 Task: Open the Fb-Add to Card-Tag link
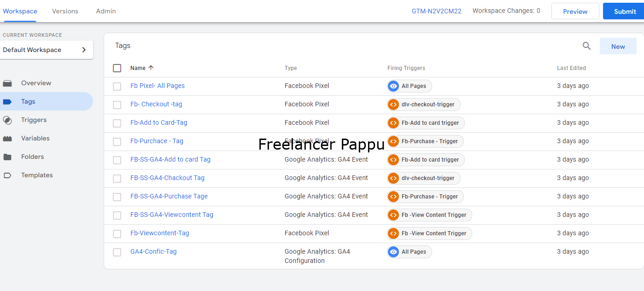pyautogui.click(x=159, y=122)
